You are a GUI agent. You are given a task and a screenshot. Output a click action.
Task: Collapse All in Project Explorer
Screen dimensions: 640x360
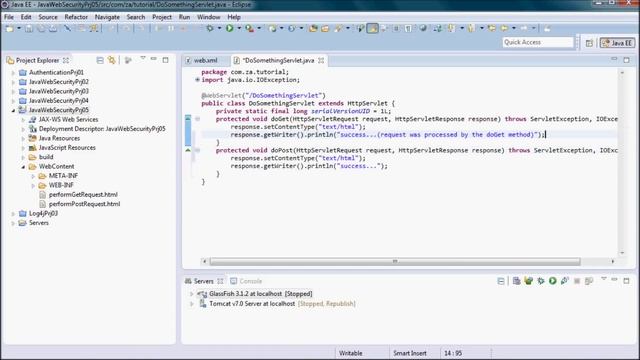(x=100, y=60)
